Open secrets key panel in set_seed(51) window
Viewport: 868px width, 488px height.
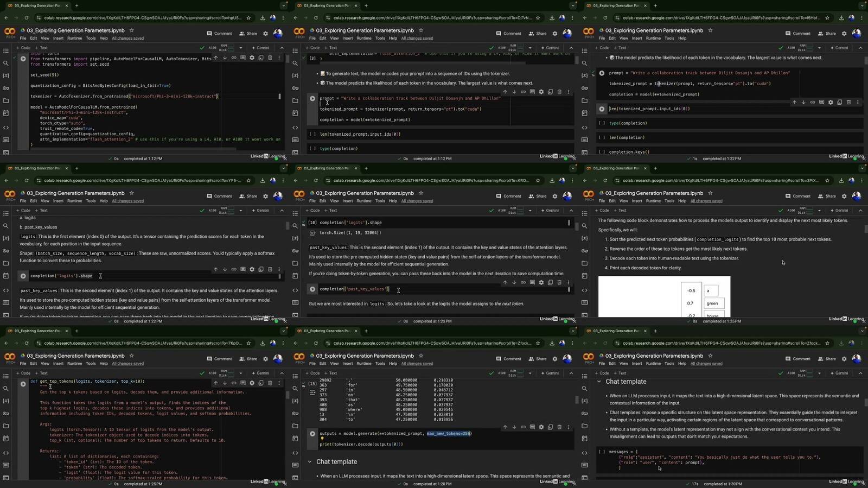[6, 88]
